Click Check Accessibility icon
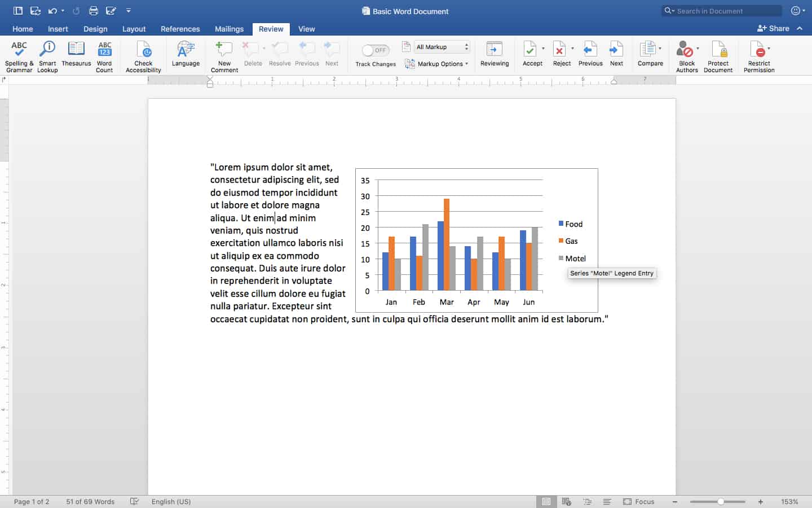The image size is (812, 508). pyautogui.click(x=143, y=56)
